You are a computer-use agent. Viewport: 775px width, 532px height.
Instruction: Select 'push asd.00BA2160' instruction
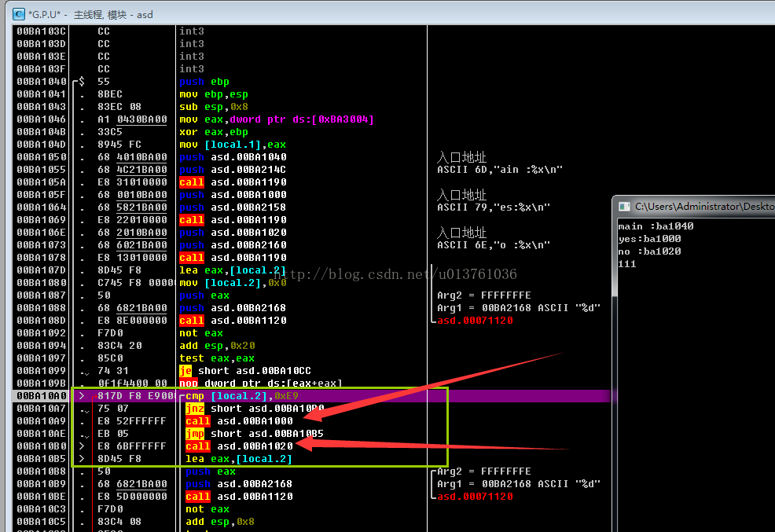pos(233,245)
